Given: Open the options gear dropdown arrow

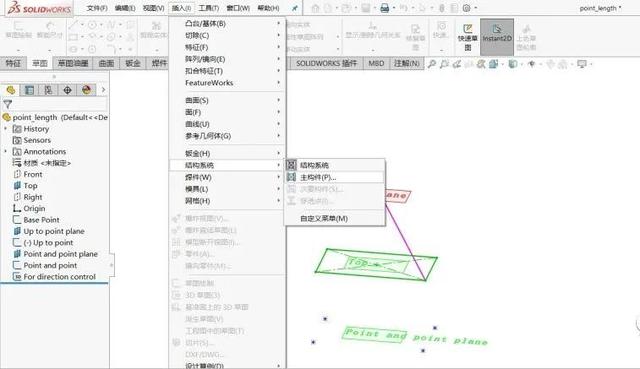Looking at the screenshot, I should 476,8.
